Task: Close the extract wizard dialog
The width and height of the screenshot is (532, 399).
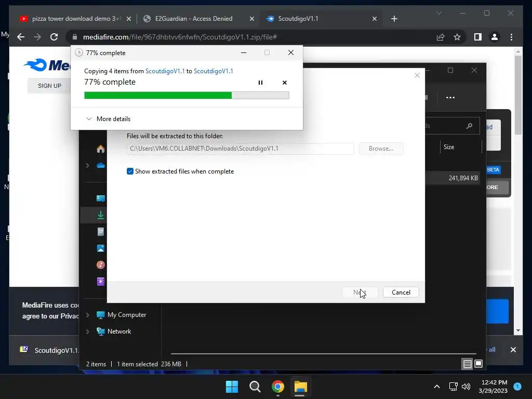Action: coord(417,75)
